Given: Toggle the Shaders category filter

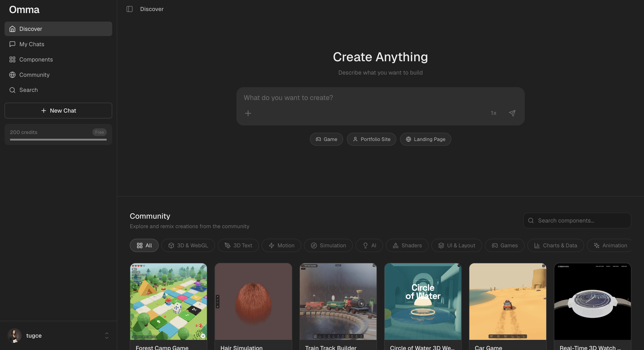Looking at the screenshot, I should [x=407, y=245].
